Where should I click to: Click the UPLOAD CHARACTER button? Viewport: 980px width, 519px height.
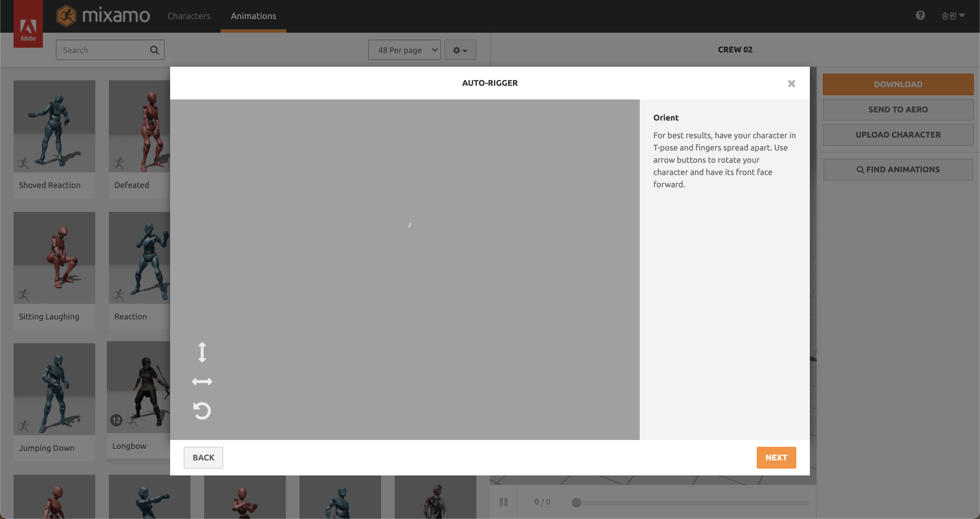coord(898,135)
